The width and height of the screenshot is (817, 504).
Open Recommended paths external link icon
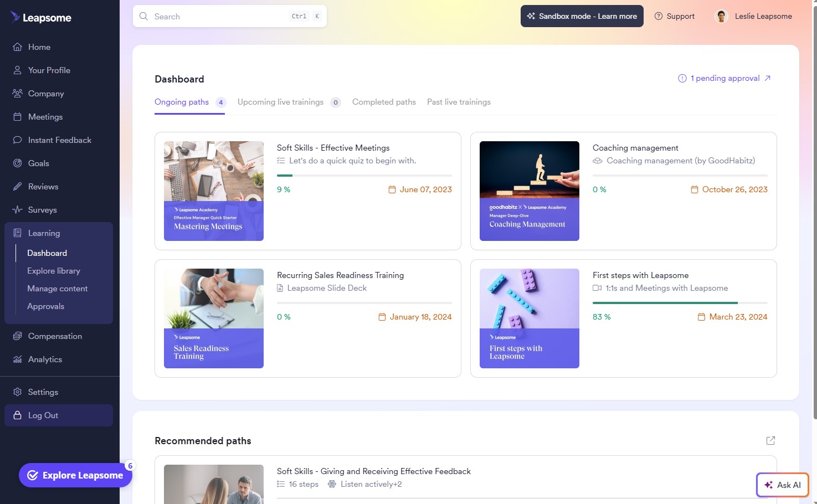(x=770, y=440)
